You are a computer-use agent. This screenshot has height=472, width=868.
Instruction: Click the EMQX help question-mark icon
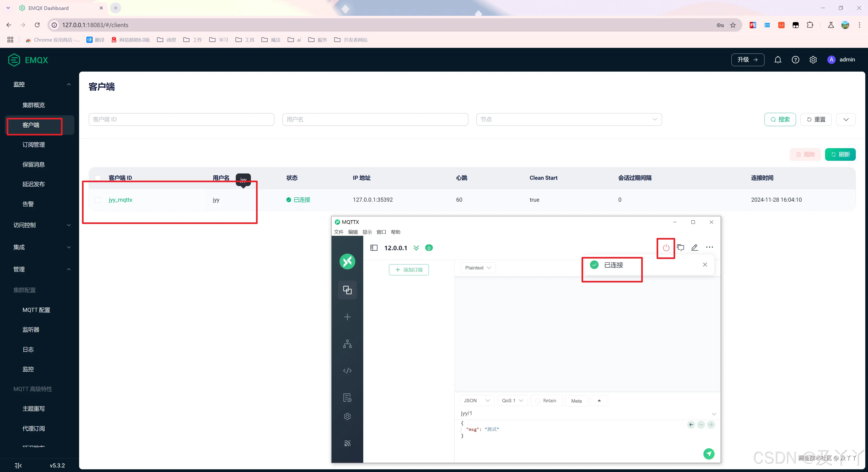tap(795, 60)
